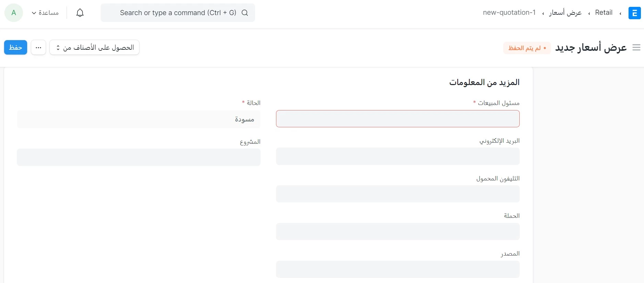Image resolution: width=644 pixels, height=283 pixels.
Task: Go to Retail breadcrumb
Action: (x=603, y=13)
